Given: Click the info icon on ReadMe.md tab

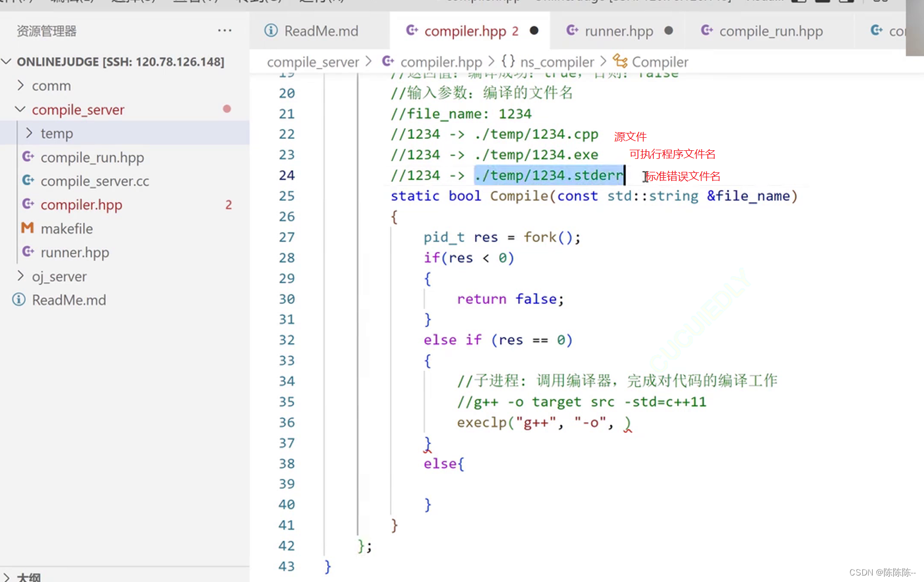Looking at the screenshot, I should (271, 30).
